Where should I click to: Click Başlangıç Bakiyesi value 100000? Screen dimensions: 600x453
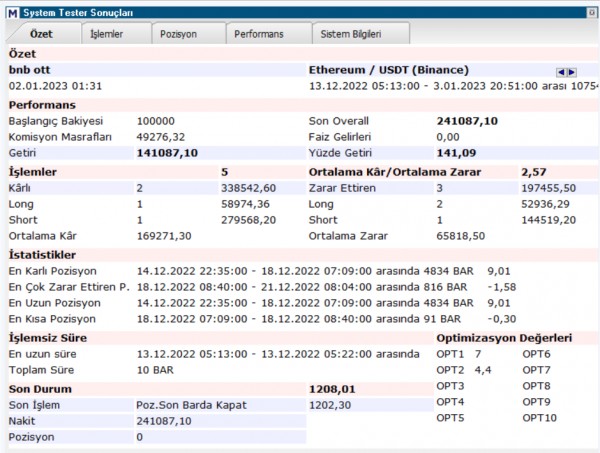(x=156, y=121)
